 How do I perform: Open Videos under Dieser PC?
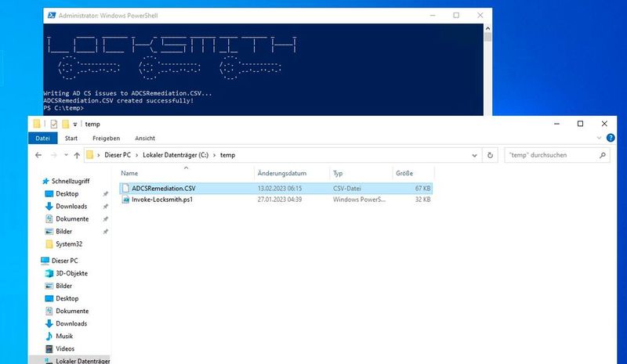(65, 349)
